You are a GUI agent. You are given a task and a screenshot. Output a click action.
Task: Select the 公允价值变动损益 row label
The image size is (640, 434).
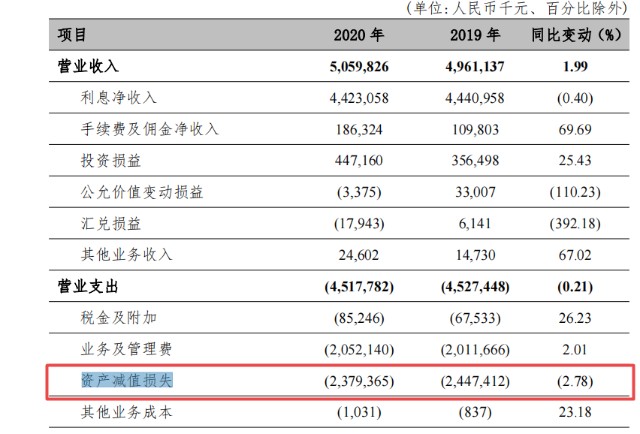click(x=142, y=192)
